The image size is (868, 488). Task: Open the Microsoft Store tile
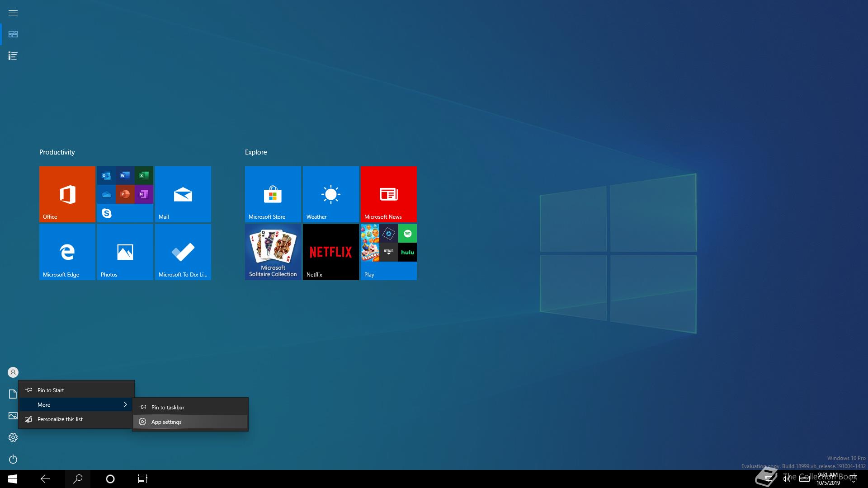273,194
